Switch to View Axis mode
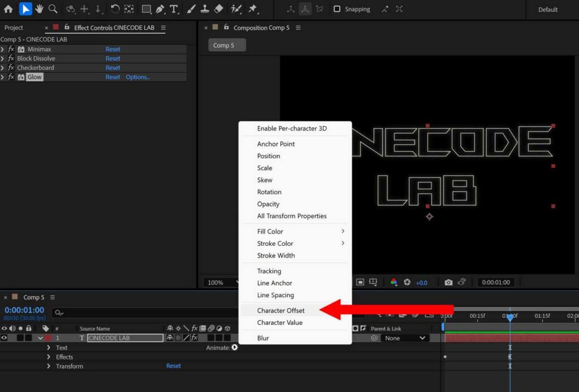Screen dimensions: 579x392 click(x=319, y=9)
